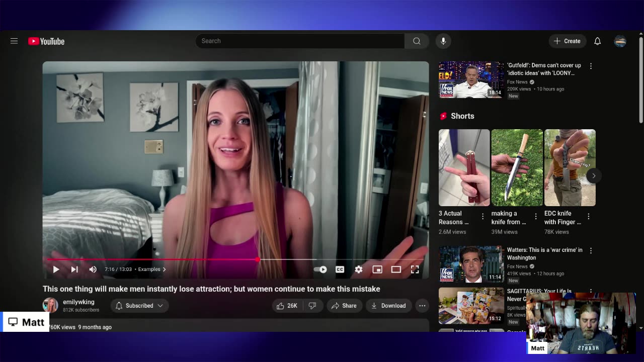The width and height of the screenshot is (644, 362).
Task: Open options for 'making a knife' short
Action: pyautogui.click(x=535, y=216)
